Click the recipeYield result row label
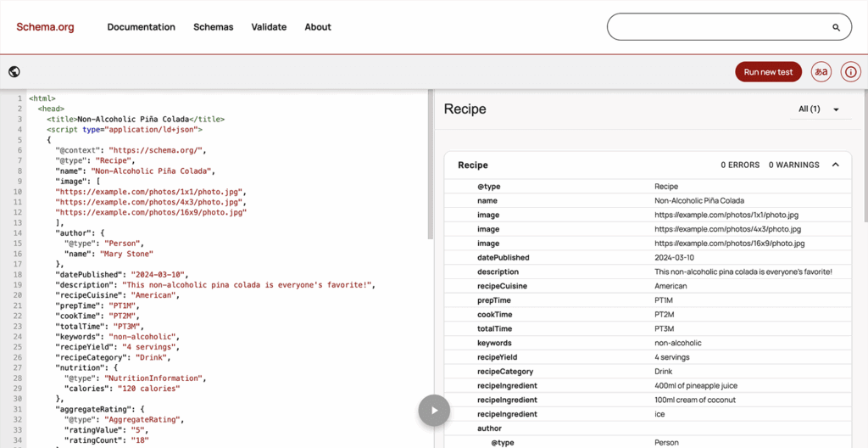Screen dimensions: 868x448 [x=497, y=357]
